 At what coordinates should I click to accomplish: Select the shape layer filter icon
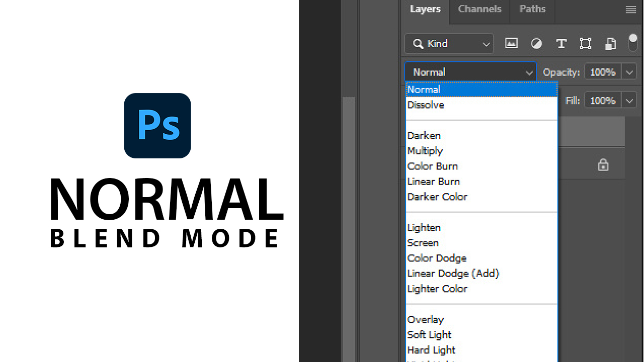[x=585, y=44]
